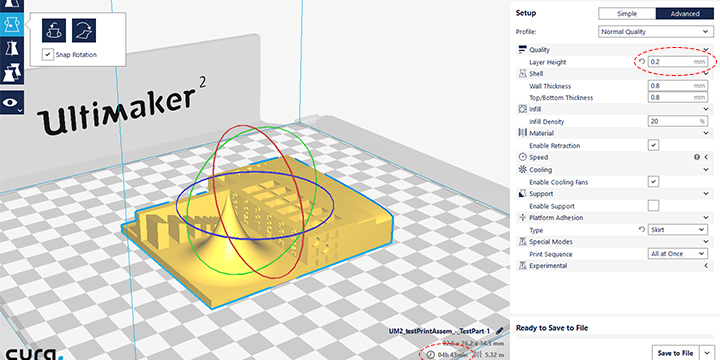This screenshot has width=720, height=360.
Task: Toggle the Enable Retraction checkbox
Action: coord(653,145)
